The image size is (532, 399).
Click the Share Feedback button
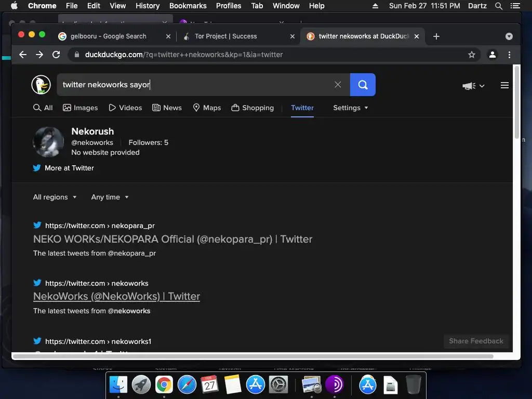click(x=476, y=341)
